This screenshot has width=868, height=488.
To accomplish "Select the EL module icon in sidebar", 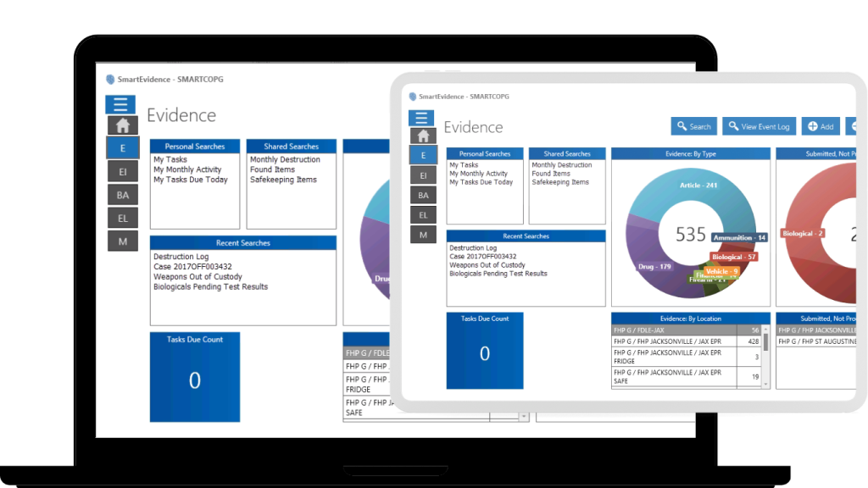I will [x=423, y=214].
